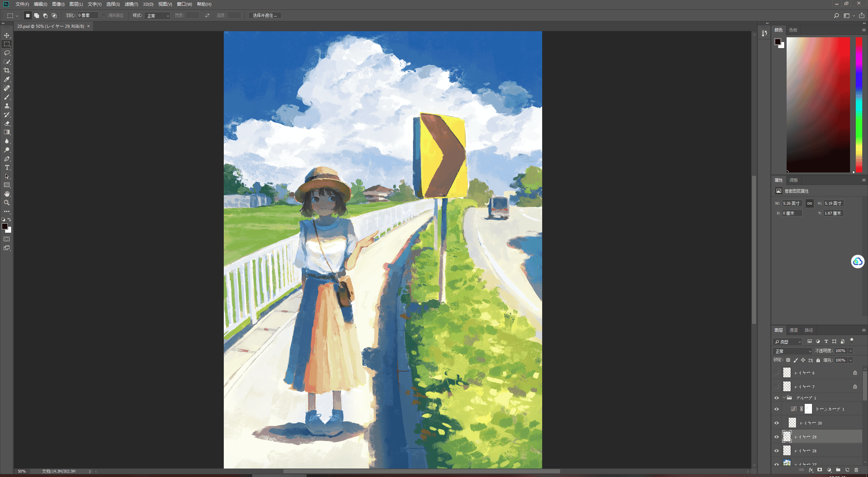This screenshot has height=477, width=868.
Task: Hide レイヤー 28 using its eye icon
Action: tap(776, 451)
